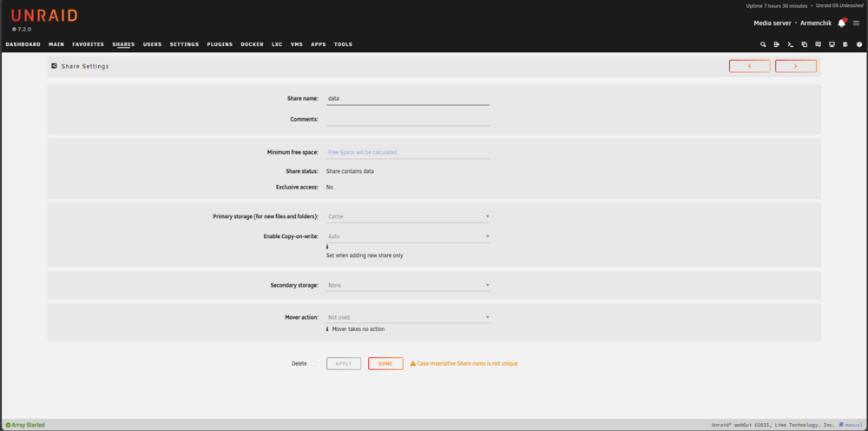Screen dimensions: 868x431
Task: Open the Settings menu tab
Action: coord(184,44)
